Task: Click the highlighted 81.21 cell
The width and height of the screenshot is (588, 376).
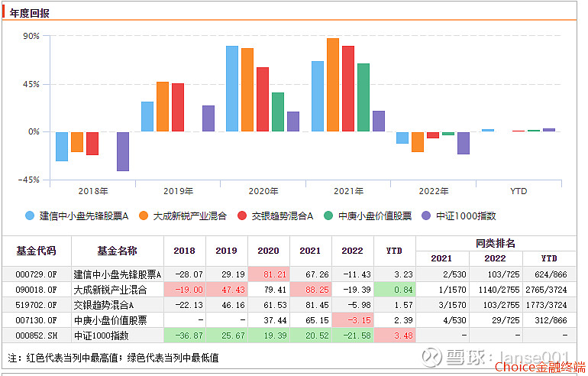Action: click(x=269, y=274)
